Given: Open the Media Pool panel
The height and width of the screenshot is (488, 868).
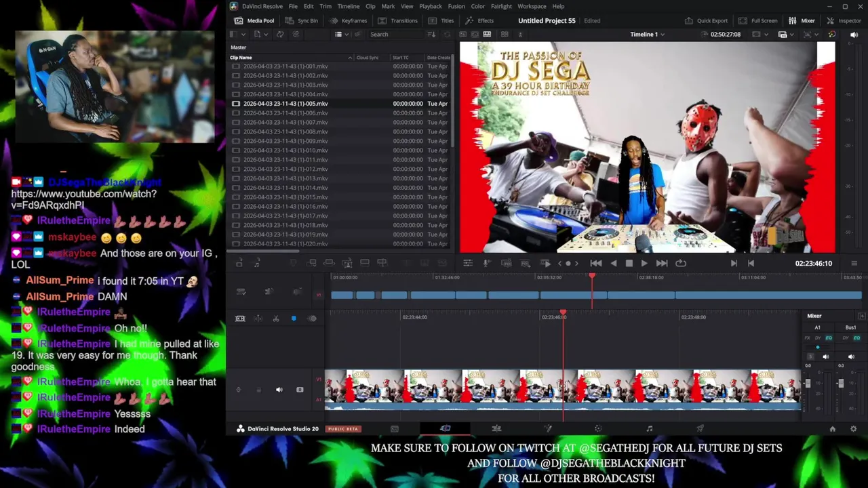Looking at the screenshot, I should coord(253,20).
